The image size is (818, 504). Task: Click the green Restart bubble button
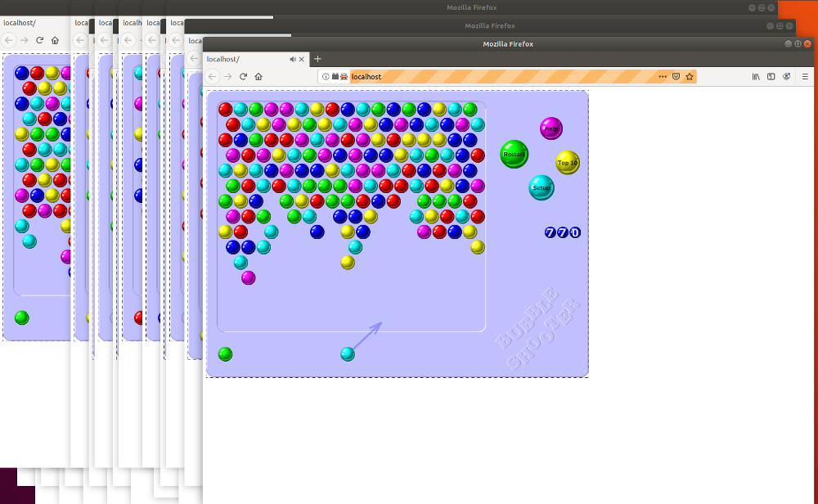click(x=514, y=154)
